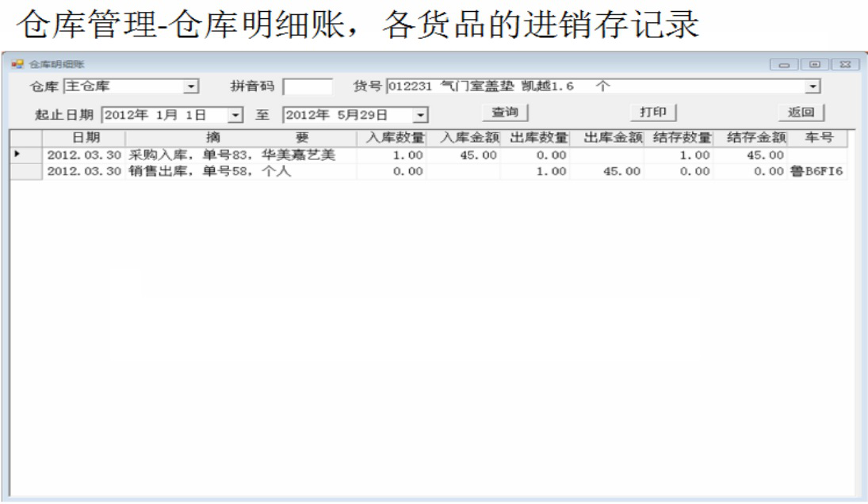Select the 采购入库 单号83 row
This screenshot has height=504, width=868.
tap(231, 155)
